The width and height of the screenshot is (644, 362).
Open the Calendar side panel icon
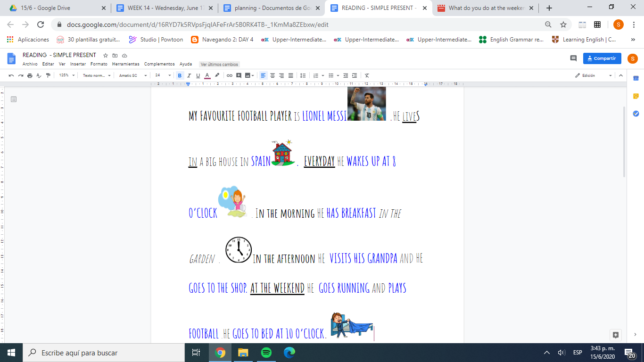click(636, 78)
